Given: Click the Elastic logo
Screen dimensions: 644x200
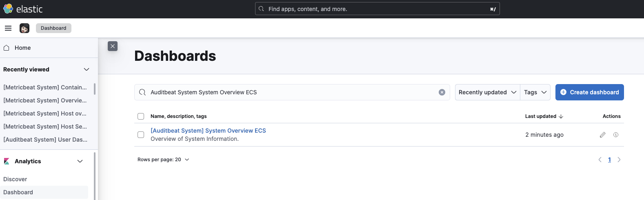Looking at the screenshot, I should coord(23,9).
